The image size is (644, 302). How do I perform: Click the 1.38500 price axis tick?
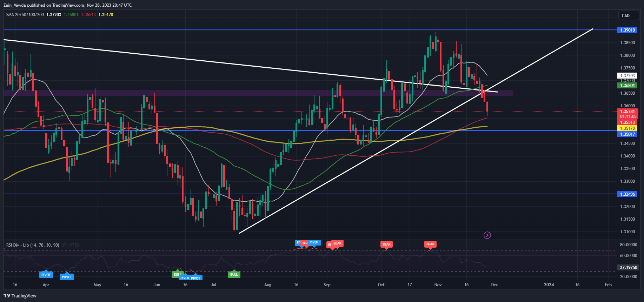[628, 43]
